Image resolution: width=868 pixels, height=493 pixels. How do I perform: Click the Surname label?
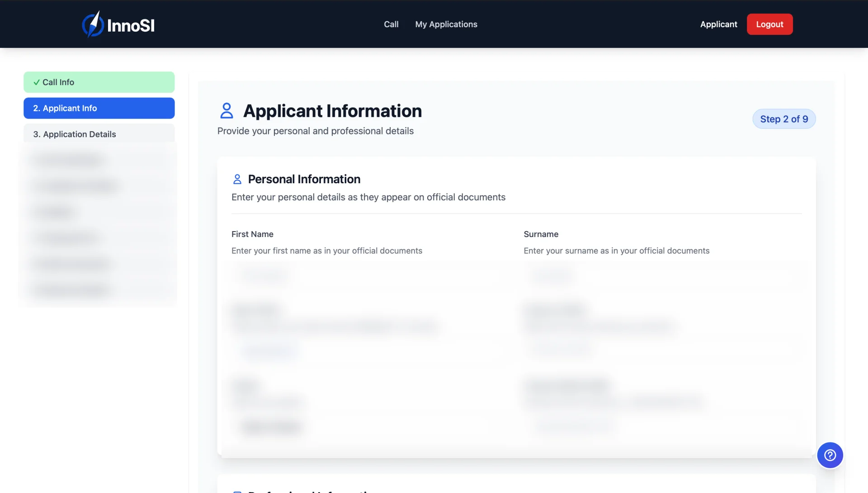pyautogui.click(x=541, y=234)
